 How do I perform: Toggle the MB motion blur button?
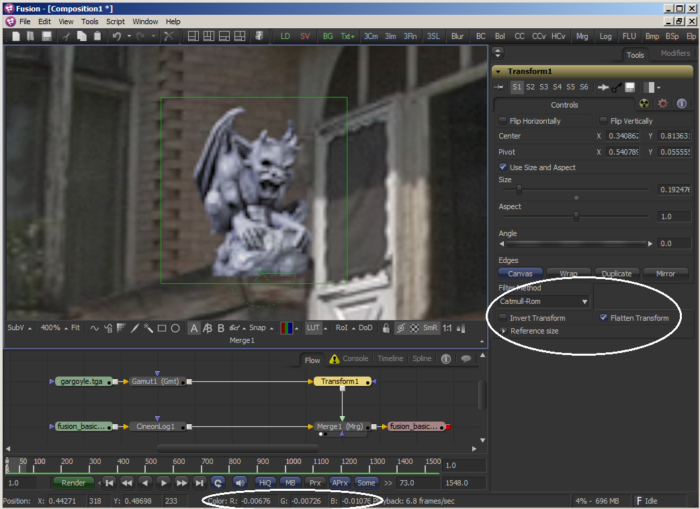(x=290, y=483)
